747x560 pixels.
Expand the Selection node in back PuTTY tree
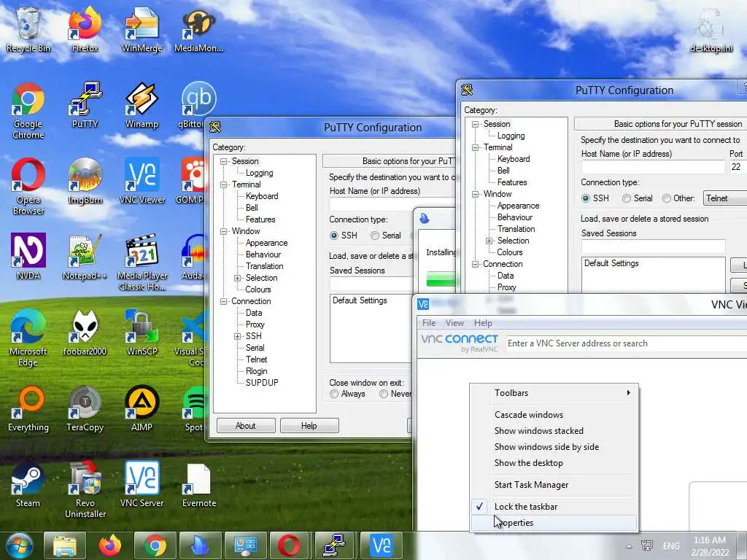pos(237,278)
